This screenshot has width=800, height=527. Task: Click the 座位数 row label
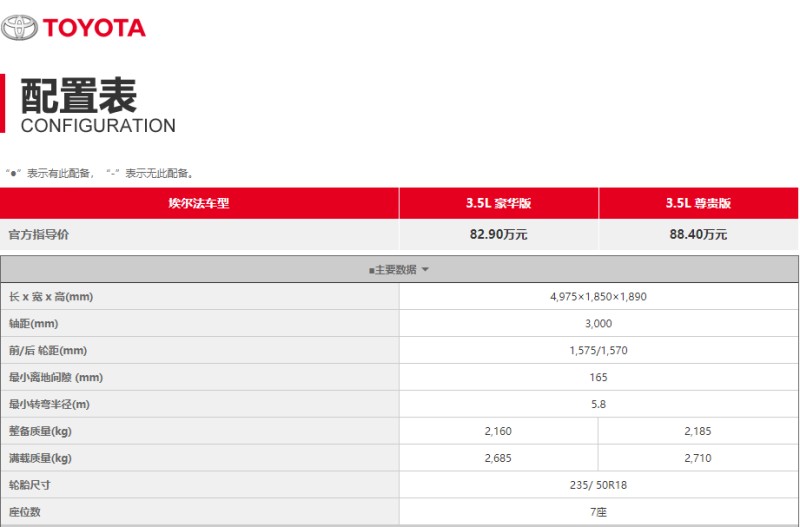[x=24, y=512]
